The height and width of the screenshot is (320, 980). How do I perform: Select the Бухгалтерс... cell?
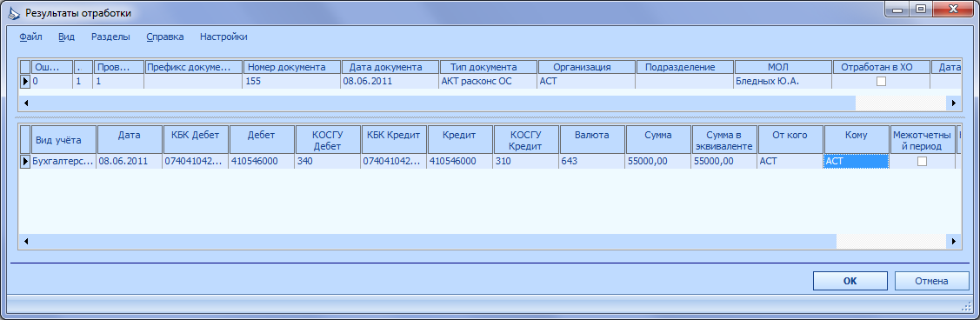click(x=63, y=161)
